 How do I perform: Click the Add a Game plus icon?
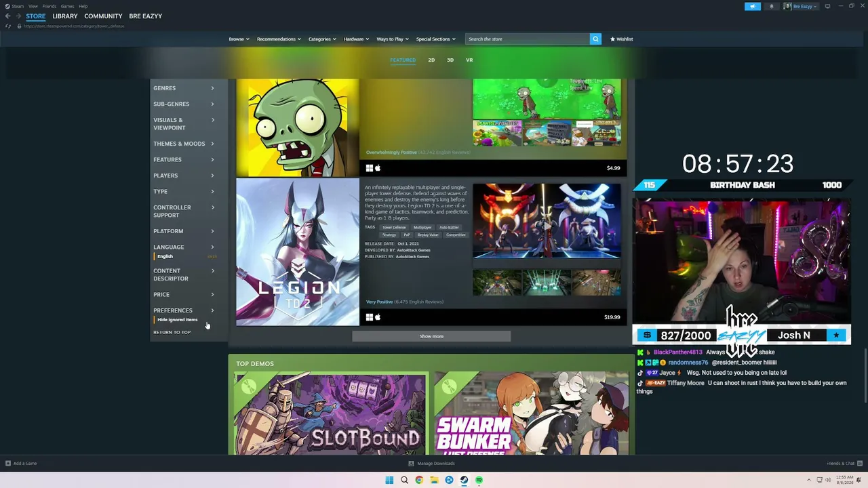(8, 464)
